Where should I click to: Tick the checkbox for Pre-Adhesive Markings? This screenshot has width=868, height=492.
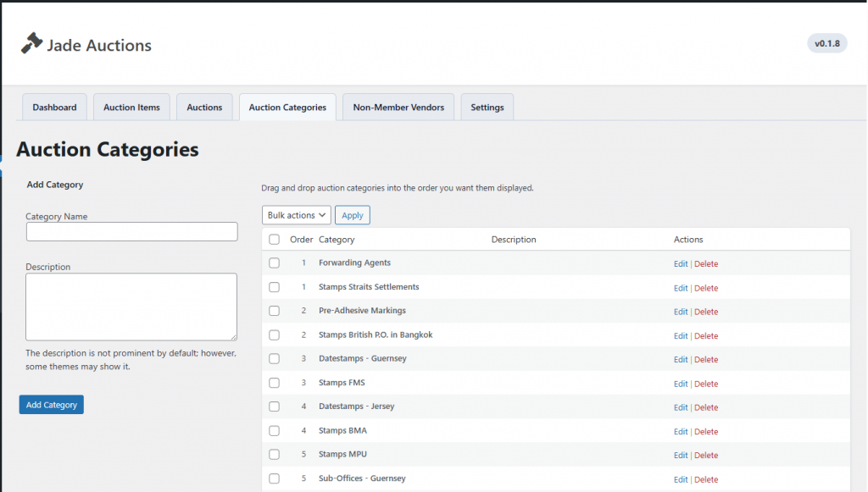click(274, 311)
